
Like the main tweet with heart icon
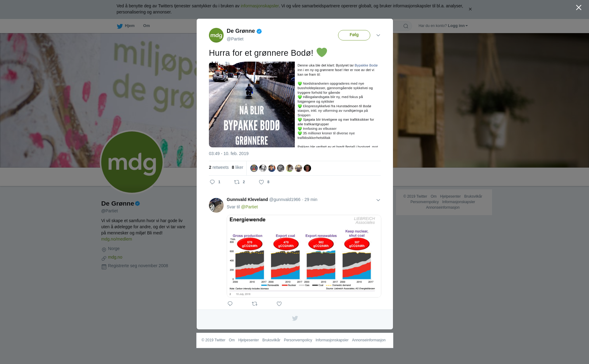(x=261, y=182)
